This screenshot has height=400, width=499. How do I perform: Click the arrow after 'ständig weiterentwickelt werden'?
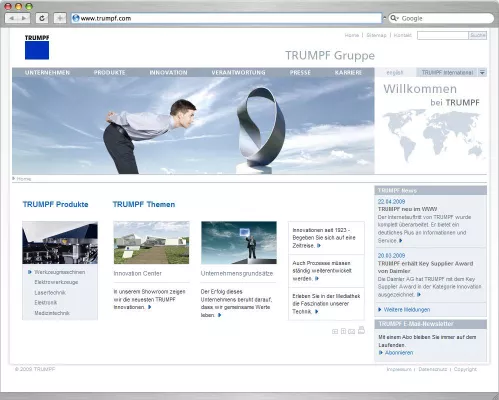point(317,279)
